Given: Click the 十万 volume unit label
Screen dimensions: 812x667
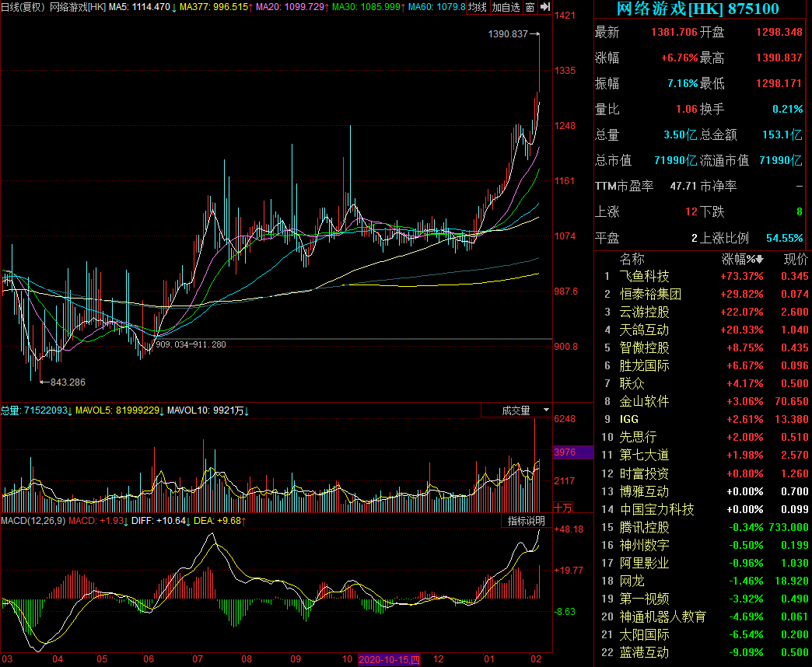Looking at the screenshot, I should coord(563,507).
